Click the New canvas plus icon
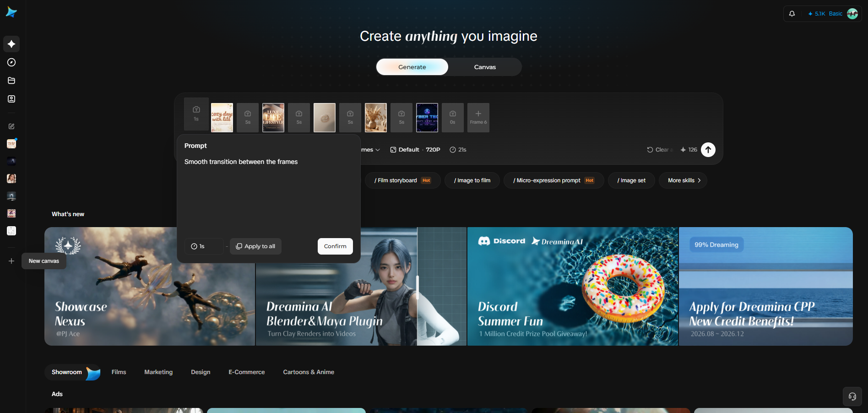 coord(11,261)
